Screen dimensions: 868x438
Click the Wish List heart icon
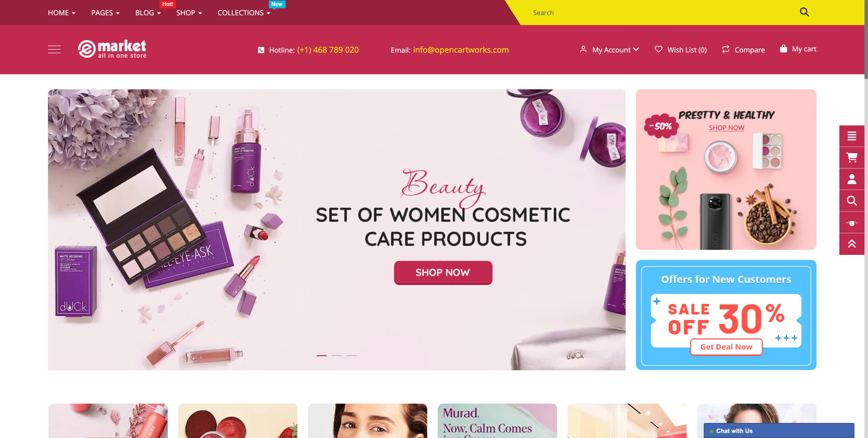click(658, 49)
